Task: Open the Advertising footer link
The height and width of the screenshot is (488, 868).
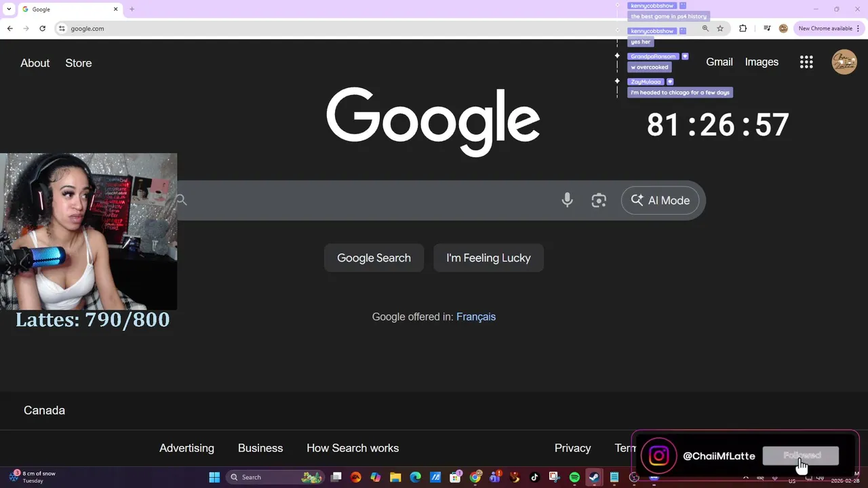Action: (186, 448)
